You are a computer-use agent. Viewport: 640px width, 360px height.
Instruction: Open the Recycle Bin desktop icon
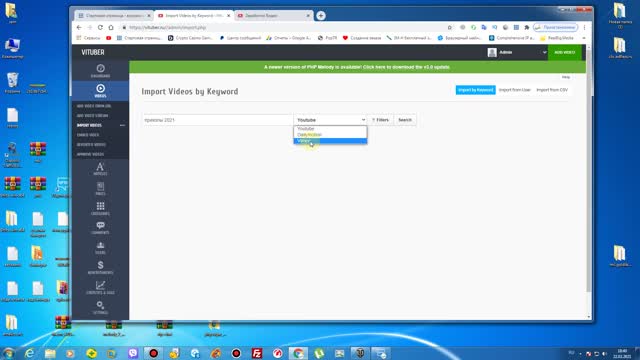13,82
